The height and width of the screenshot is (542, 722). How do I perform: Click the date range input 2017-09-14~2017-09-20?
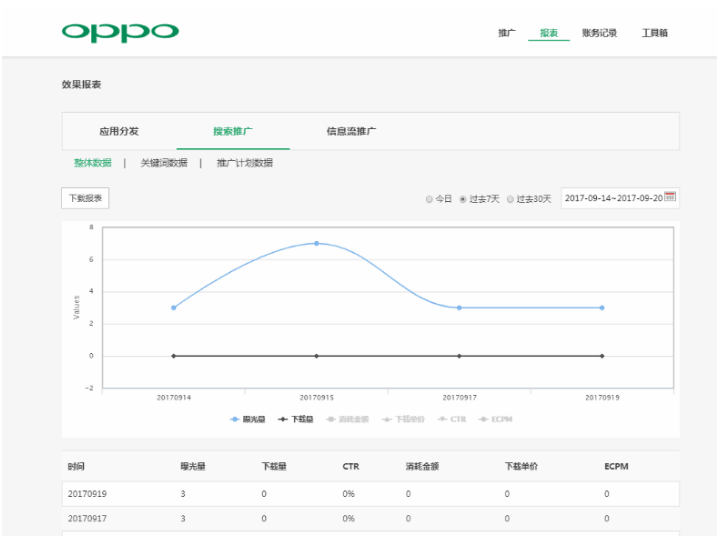click(x=620, y=198)
